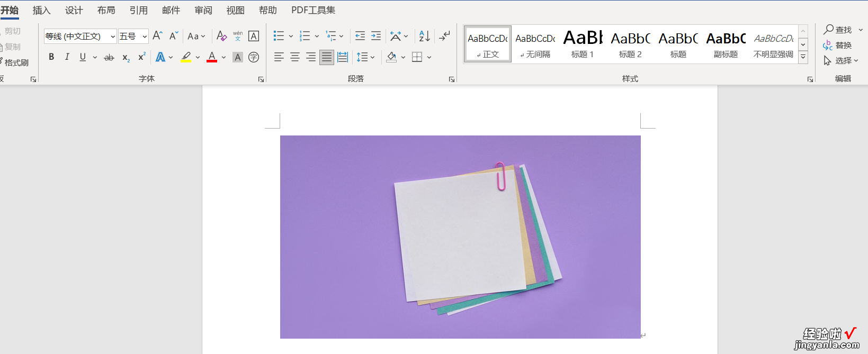Open the 设计 tab
This screenshot has height=354, width=868.
[x=74, y=10]
